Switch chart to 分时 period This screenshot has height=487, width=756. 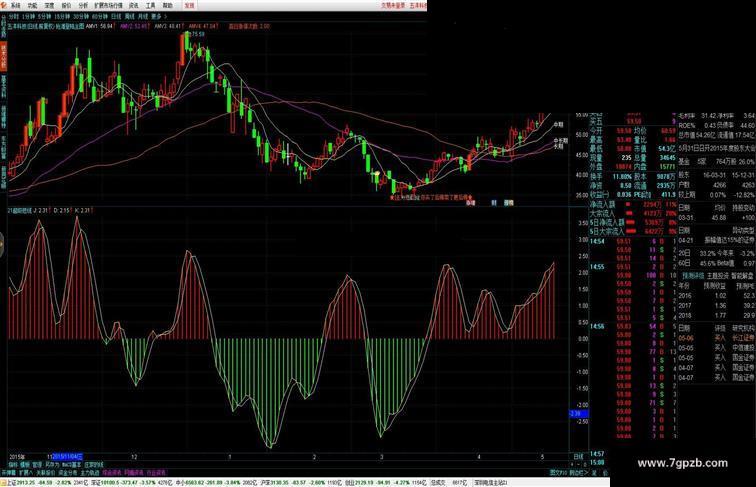[x=14, y=16]
